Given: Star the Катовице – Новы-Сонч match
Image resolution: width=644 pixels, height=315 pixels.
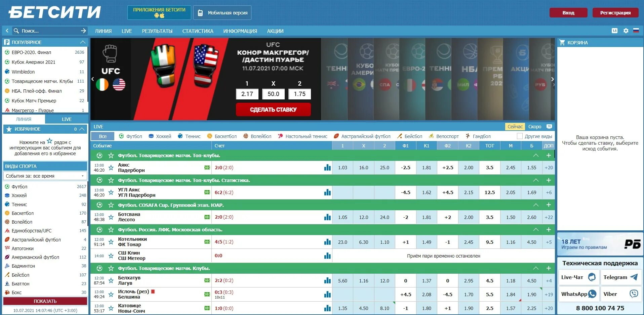Looking at the screenshot, I should click(x=111, y=308).
